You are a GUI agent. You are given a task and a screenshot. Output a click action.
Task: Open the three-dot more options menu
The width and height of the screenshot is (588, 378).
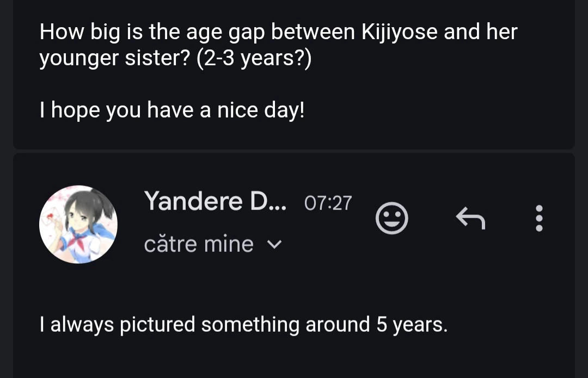coord(539,218)
